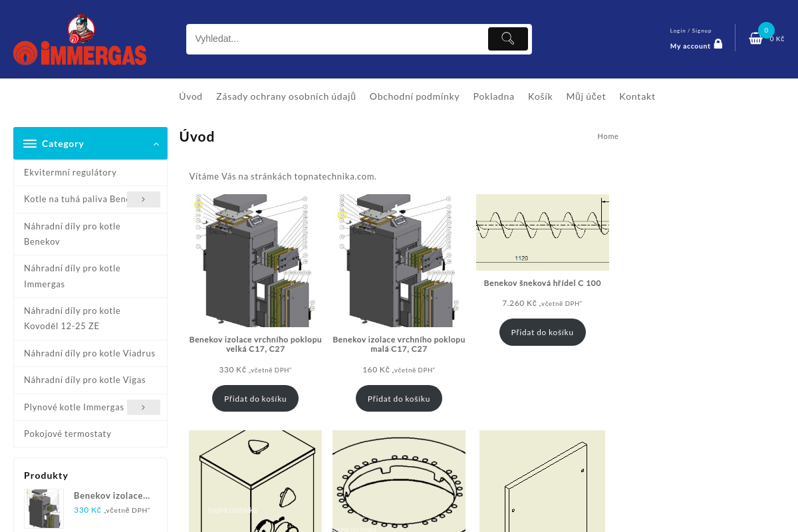Click the 7.260 Kč price
Screen dimensions: 798x532
click(519, 303)
